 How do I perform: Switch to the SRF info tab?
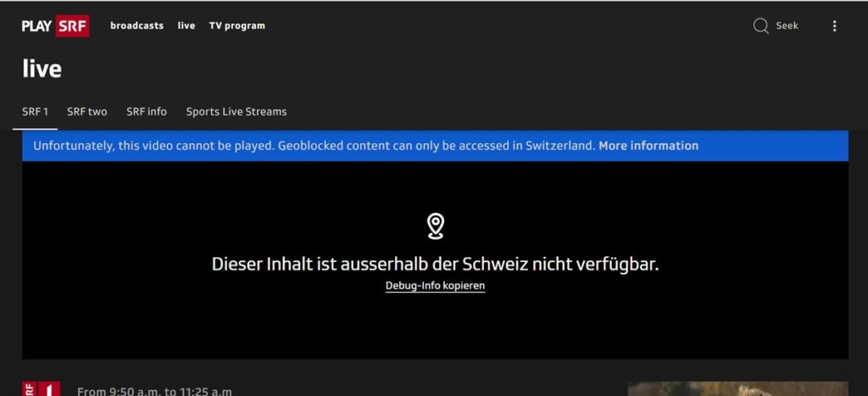pyautogui.click(x=146, y=111)
